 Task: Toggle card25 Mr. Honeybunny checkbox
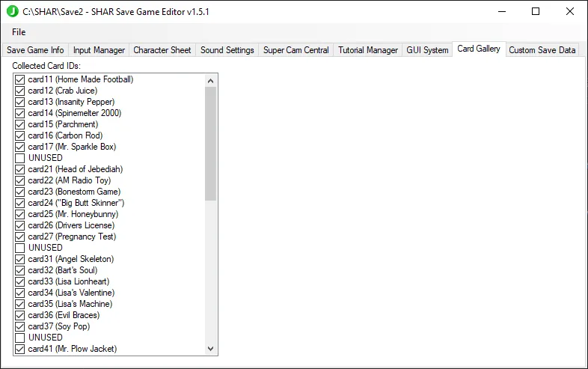click(x=20, y=214)
